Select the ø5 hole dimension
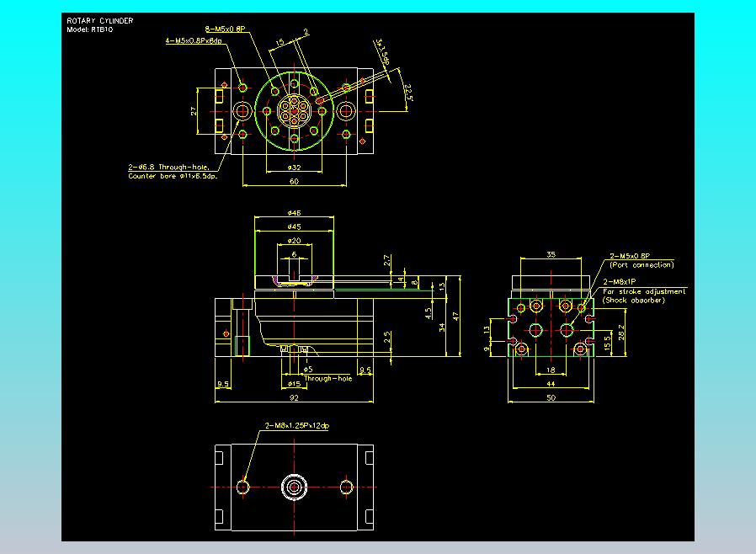 point(307,370)
